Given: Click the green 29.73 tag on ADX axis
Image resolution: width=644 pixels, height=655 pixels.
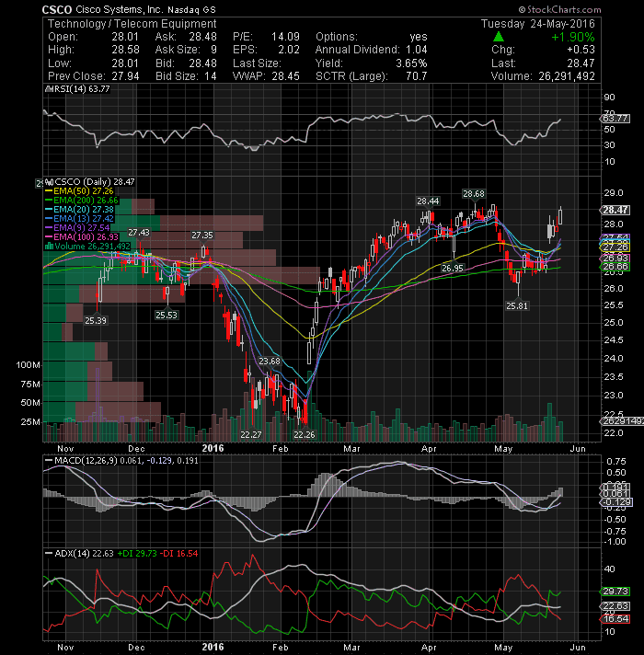Looking at the screenshot, I should point(615,592).
